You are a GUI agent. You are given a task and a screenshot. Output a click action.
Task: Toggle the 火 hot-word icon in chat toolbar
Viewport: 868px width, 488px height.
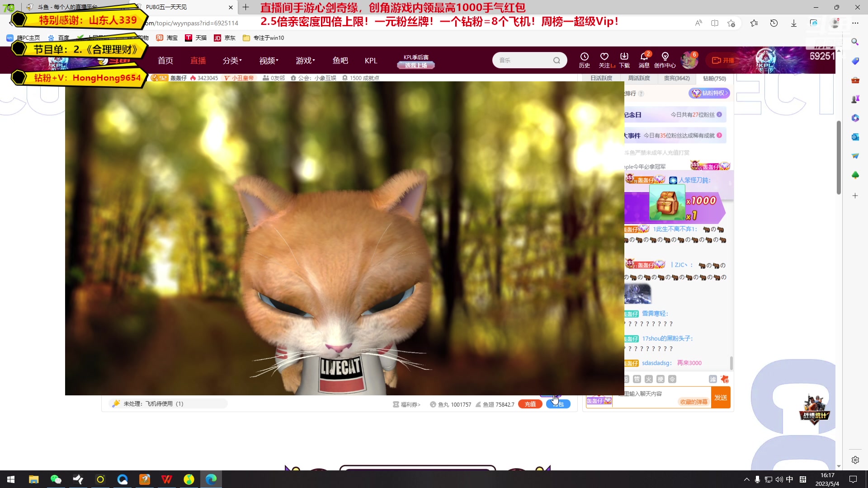click(649, 379)
